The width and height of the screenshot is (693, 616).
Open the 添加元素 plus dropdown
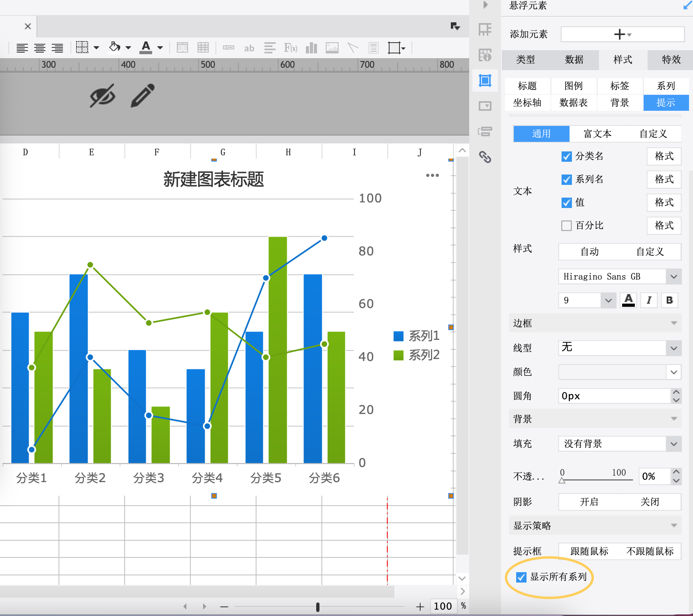pos(623,34)
